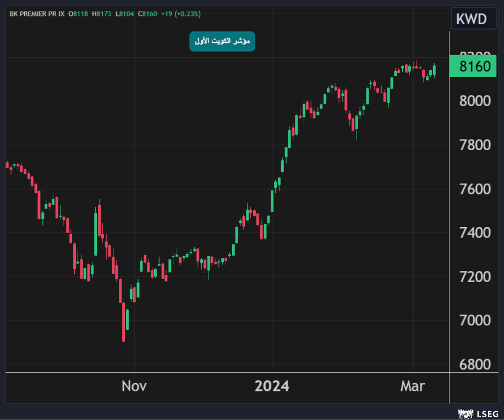Open the KWD currency selector
This screenshot has width=504, height=420.
pos(471,19)
